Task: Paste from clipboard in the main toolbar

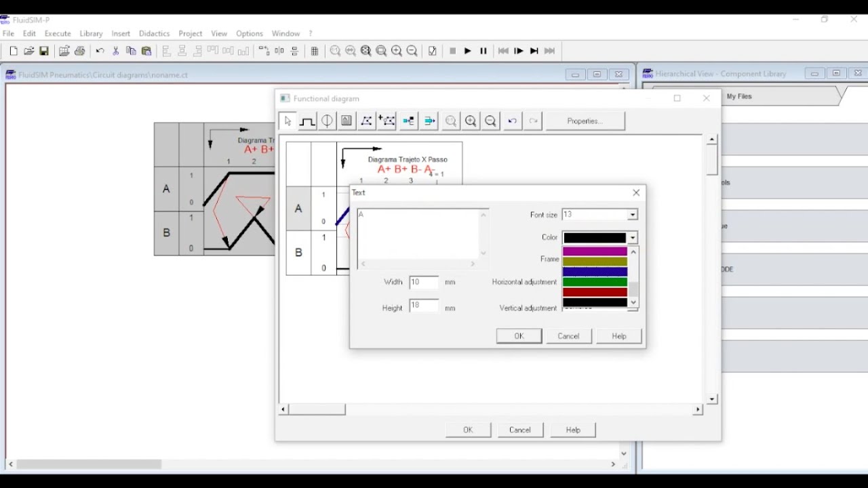Action: point(146,51)
